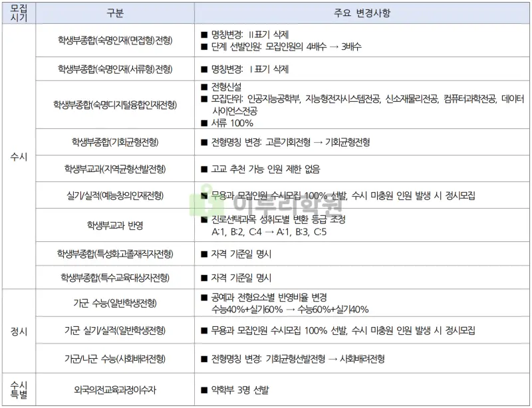532x408 pixels.
Task: Click '학생부종합(숙명인재(면접형)전형)' cell
Action: (115, 41)
